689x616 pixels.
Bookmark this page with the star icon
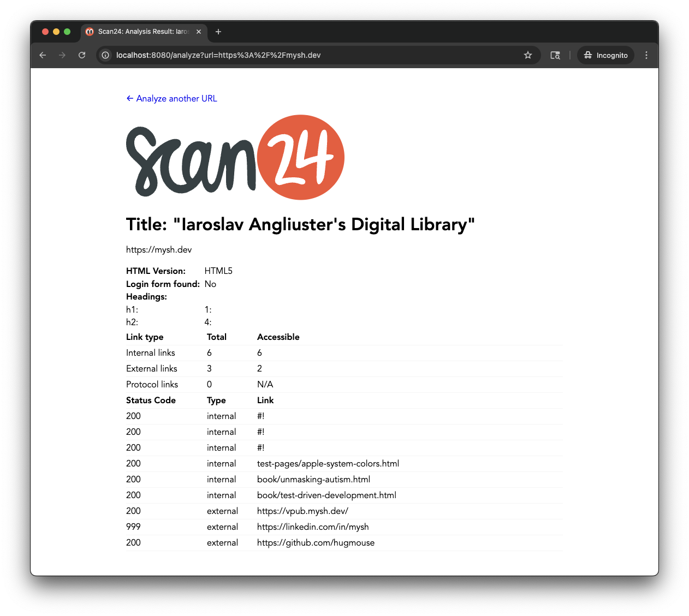528,55
